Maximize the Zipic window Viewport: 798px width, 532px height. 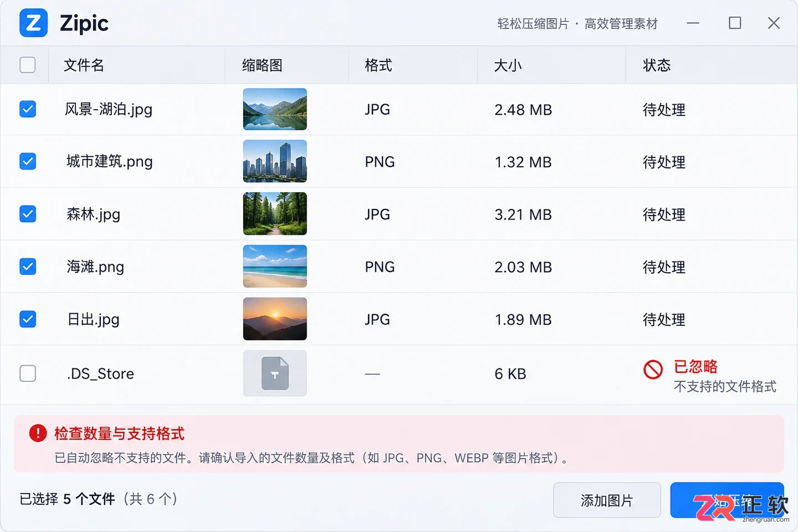[735, 23]
